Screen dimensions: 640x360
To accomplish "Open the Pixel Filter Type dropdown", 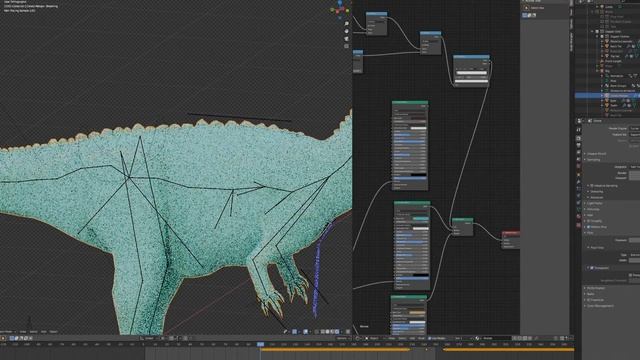I will tap(634, 255).
